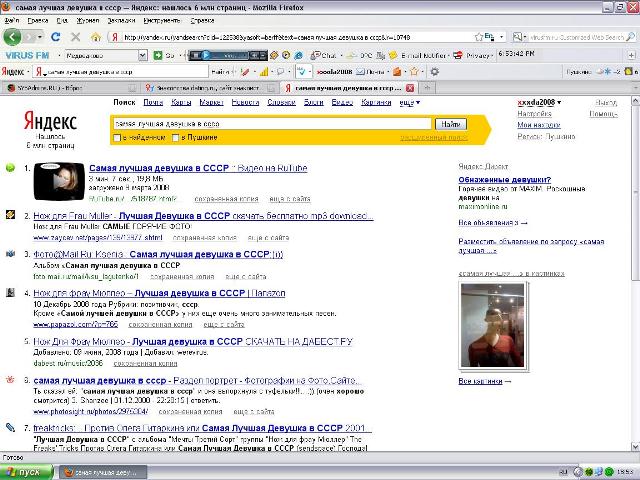Click the 'Обнаженные девушки?' ad link
640x480 pixels.
click(504, 180)
